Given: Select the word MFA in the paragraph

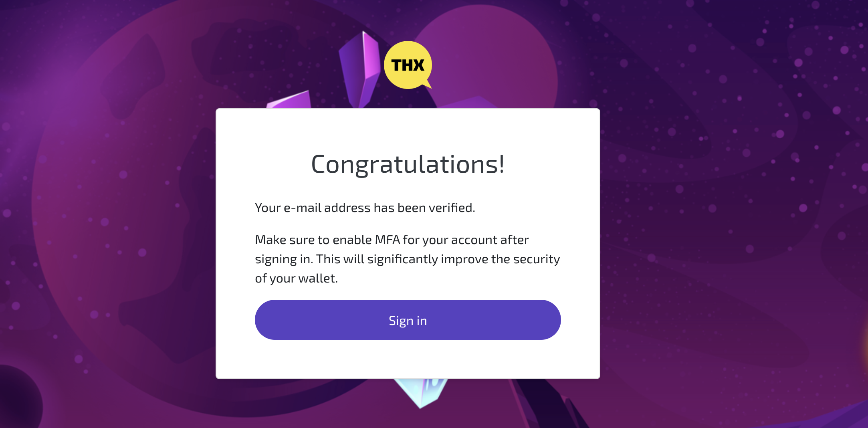Looking at the screenshot, I should pyautogui.click(x=387, y=240).
